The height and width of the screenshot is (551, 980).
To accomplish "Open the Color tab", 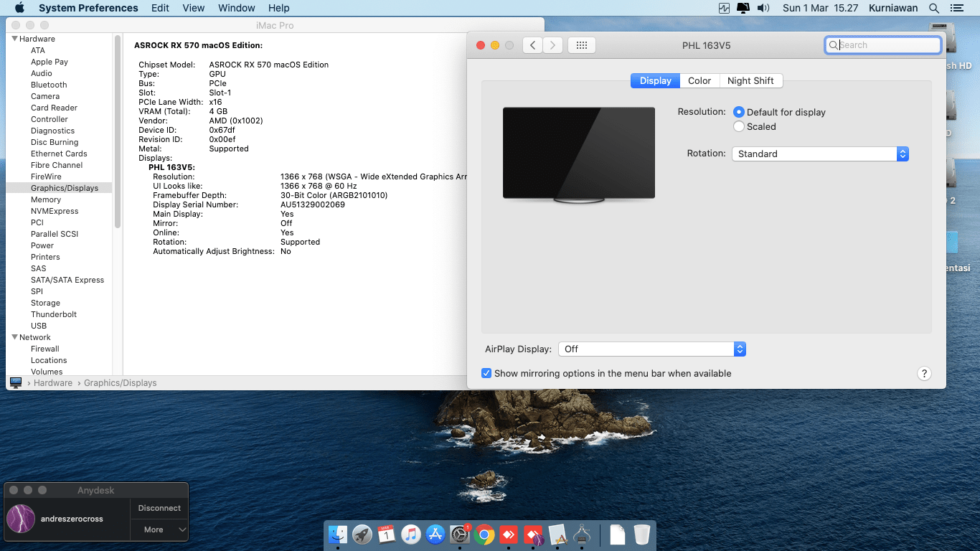I will (x=699, y=80).
